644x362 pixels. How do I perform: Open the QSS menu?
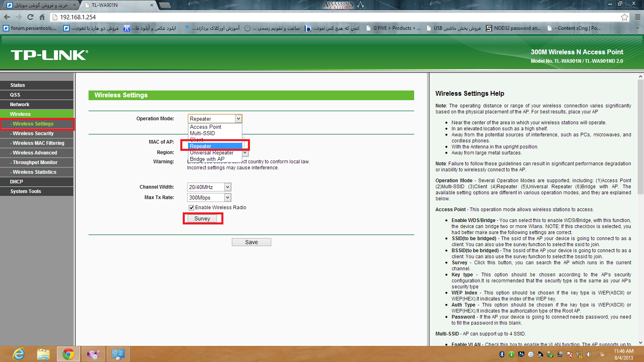point(37,95)
